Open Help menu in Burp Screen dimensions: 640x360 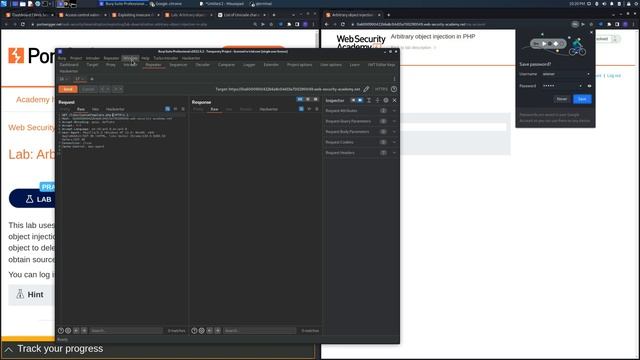(x=145, y=58)
